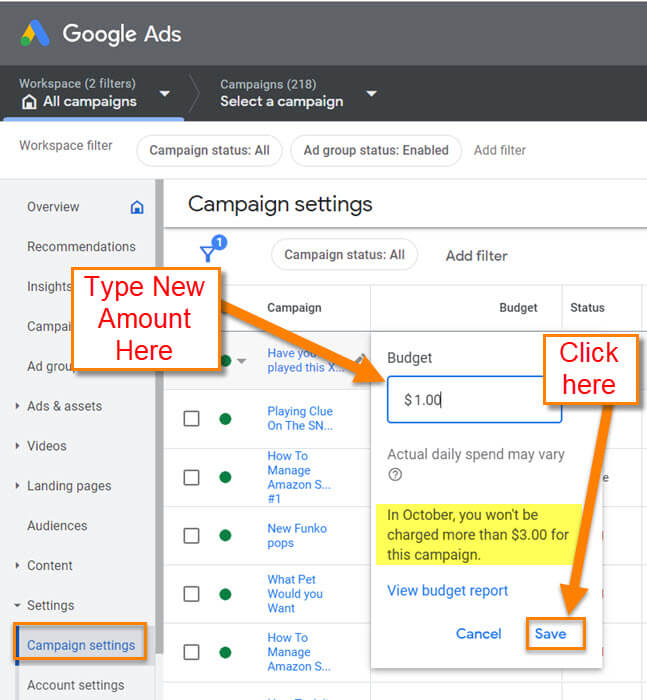This screenshot has height=700, width=647.
Task: Tick checkbox for What Pet Would you Want
Action: [192, 594]
